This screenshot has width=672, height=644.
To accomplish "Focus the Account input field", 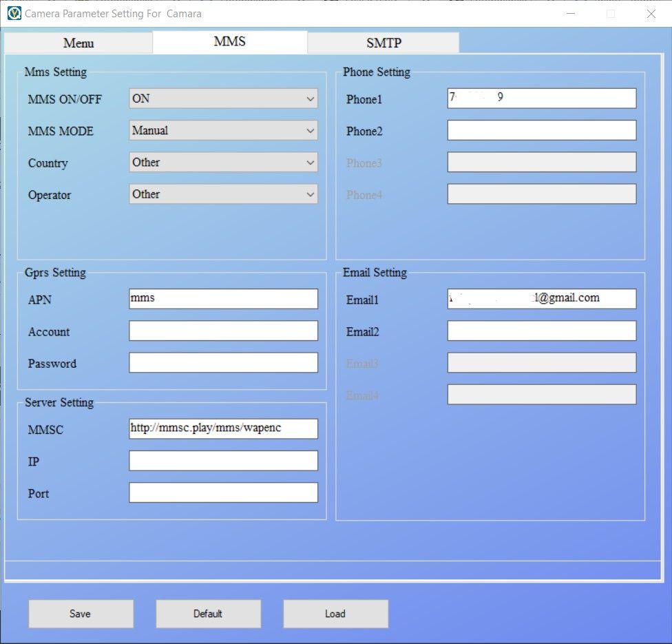I will (223, 331).
